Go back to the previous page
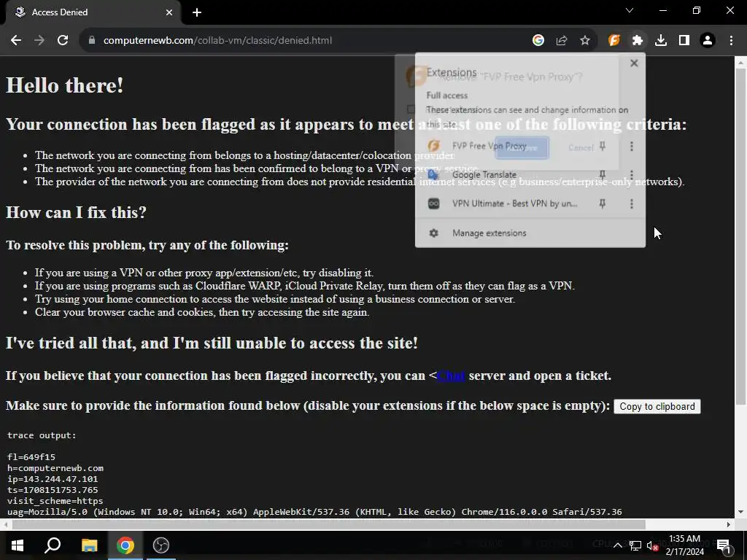The width and height of the screenshot is (747, 560). 16,41
